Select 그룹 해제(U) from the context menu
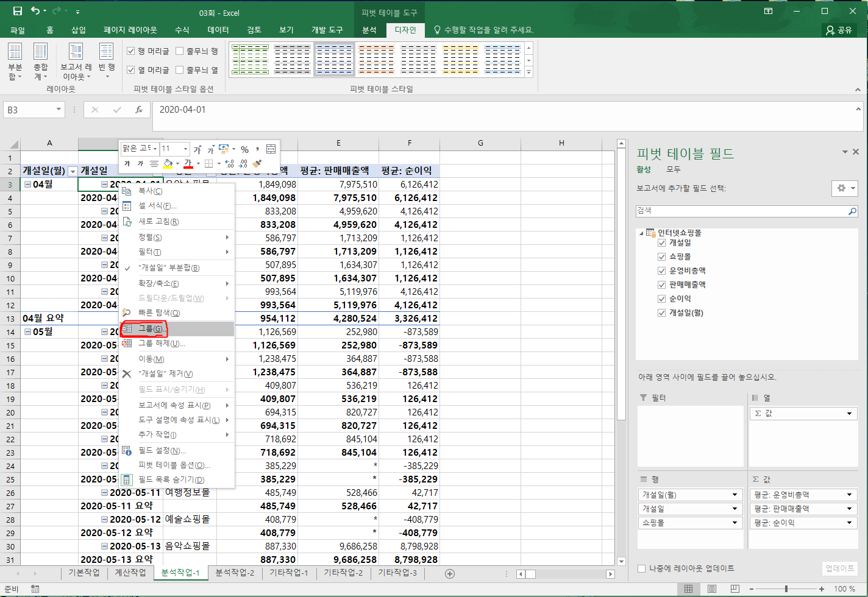The height and width of the screenshot is (597, 868). click(x=162, y=344)
